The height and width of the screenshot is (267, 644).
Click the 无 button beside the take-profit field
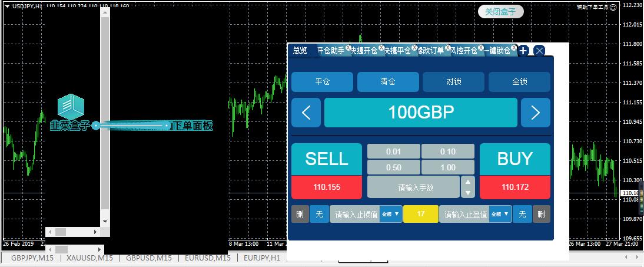pos(522,214)
